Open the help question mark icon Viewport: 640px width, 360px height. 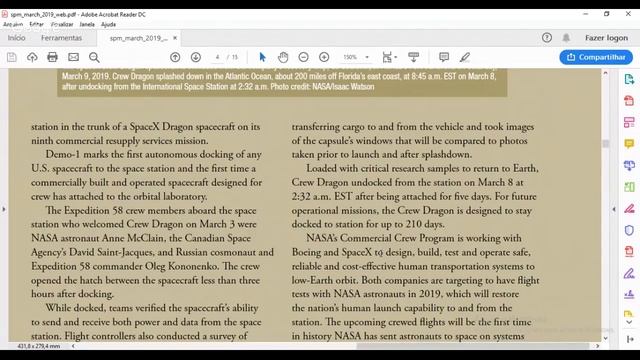(x=547, y=38)
